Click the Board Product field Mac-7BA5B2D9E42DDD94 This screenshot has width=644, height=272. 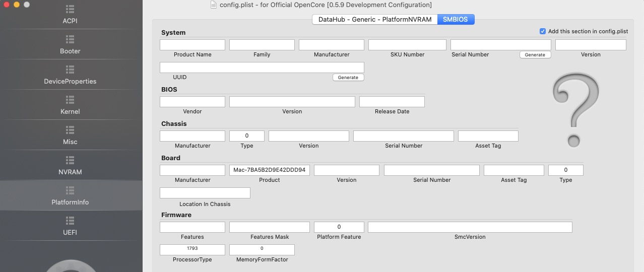270,170
